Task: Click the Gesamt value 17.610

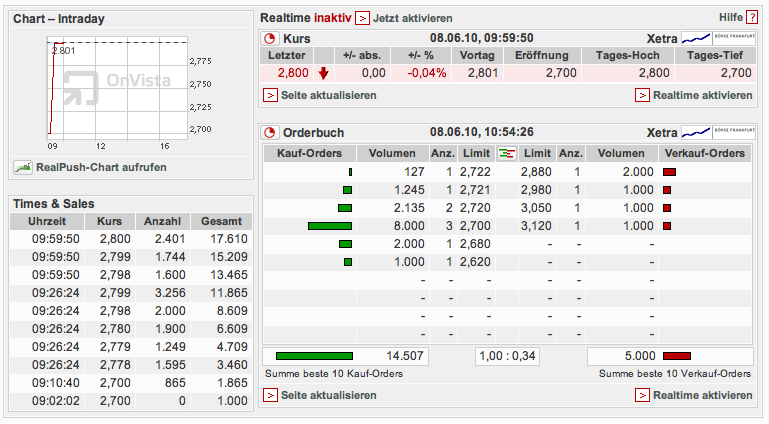Action: point(229,239)
